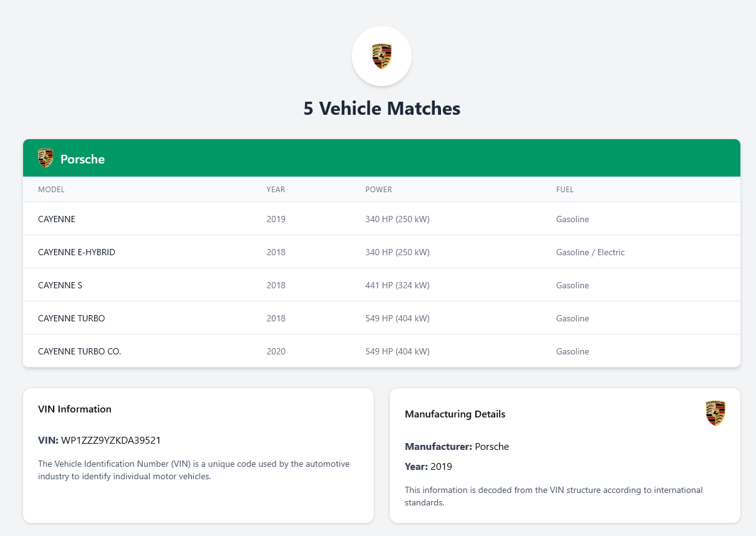The width and height of the screenshot is (756, 536).
Task: Click 340 HP power in CAYENNE row
Action: (x=397, y=219)
